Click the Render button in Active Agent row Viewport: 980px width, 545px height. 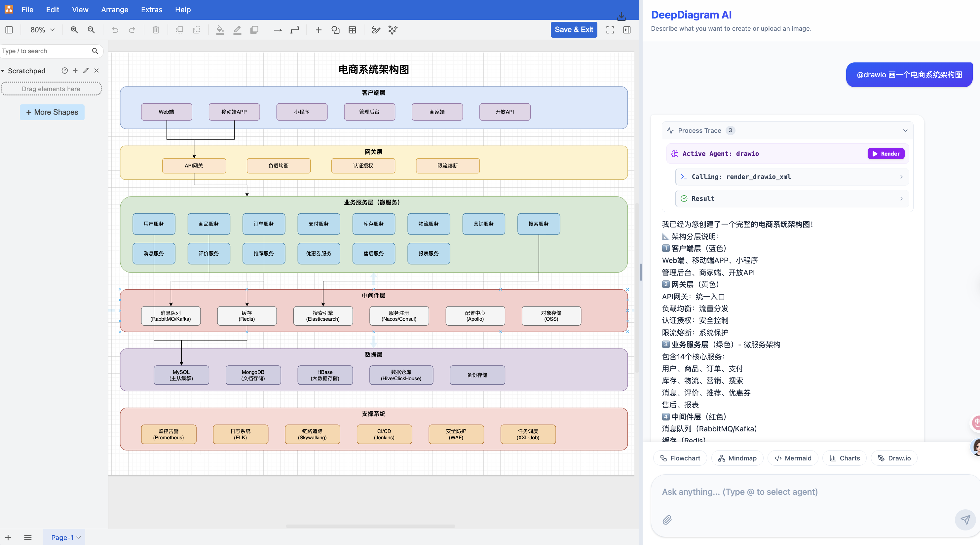coord(886,154)
